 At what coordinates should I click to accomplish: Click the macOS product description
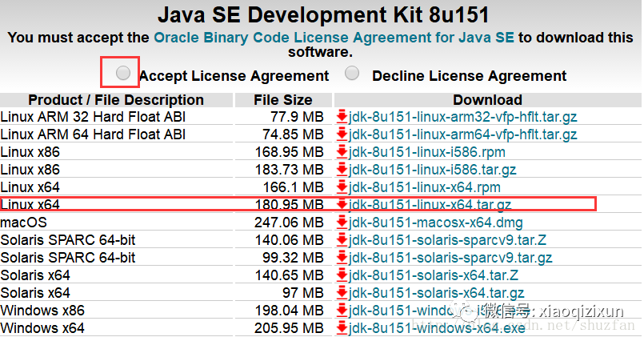click(x=24, y=223)
